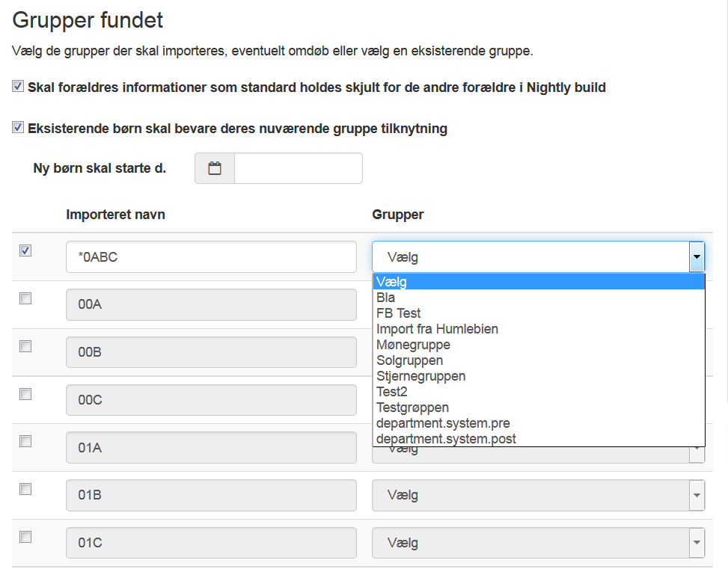Expand the 01C row group dropdown
This screenshot has height=575, width=728.
[x=539, y=543]
